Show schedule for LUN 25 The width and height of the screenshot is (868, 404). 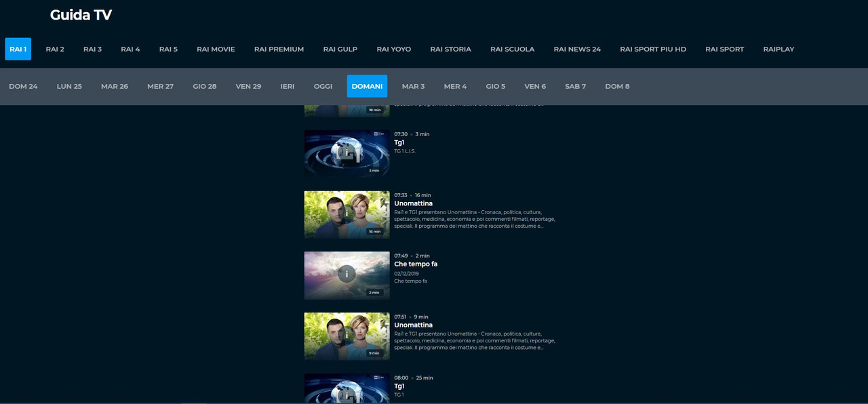coord(69,86)
